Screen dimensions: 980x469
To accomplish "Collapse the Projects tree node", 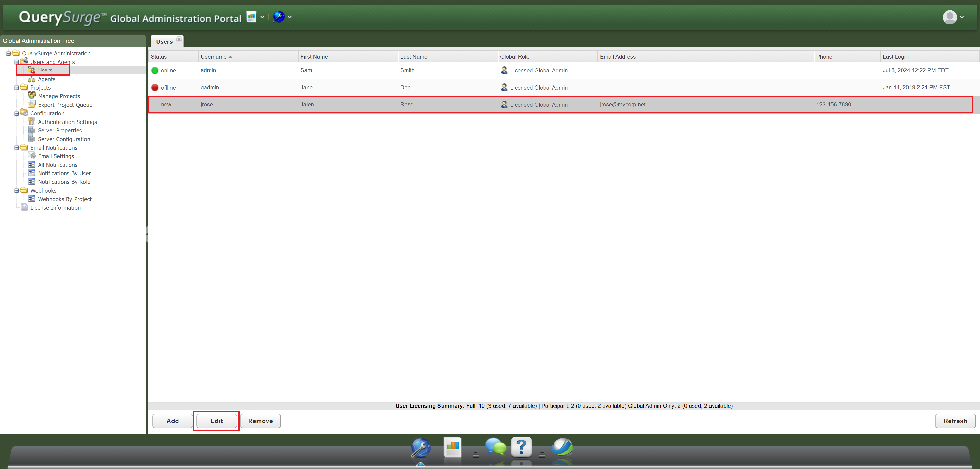I will [16, 88].
